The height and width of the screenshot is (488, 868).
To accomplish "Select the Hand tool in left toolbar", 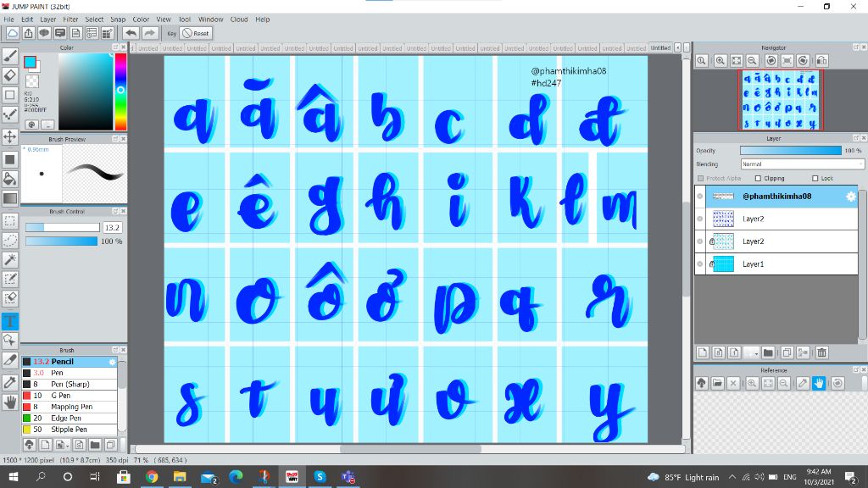I will tap(10, 402).
